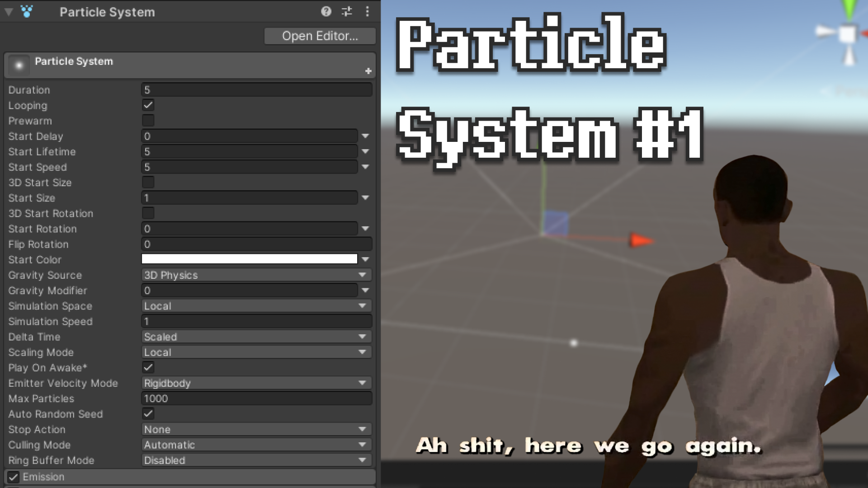Enable the 3D Start Size checkbox

click(x=148, y=182)
